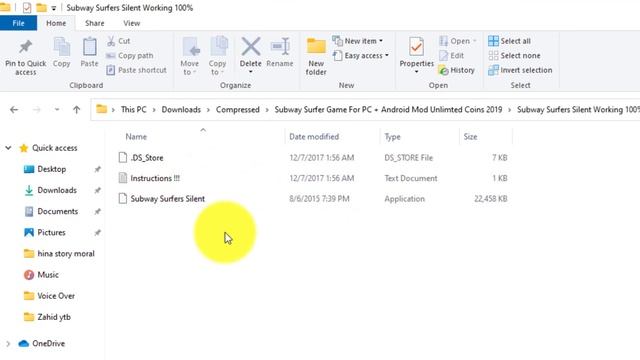Screen dimensions: 640x360
Task: Click This PC in the address bar
Action: tap(133, 109)
